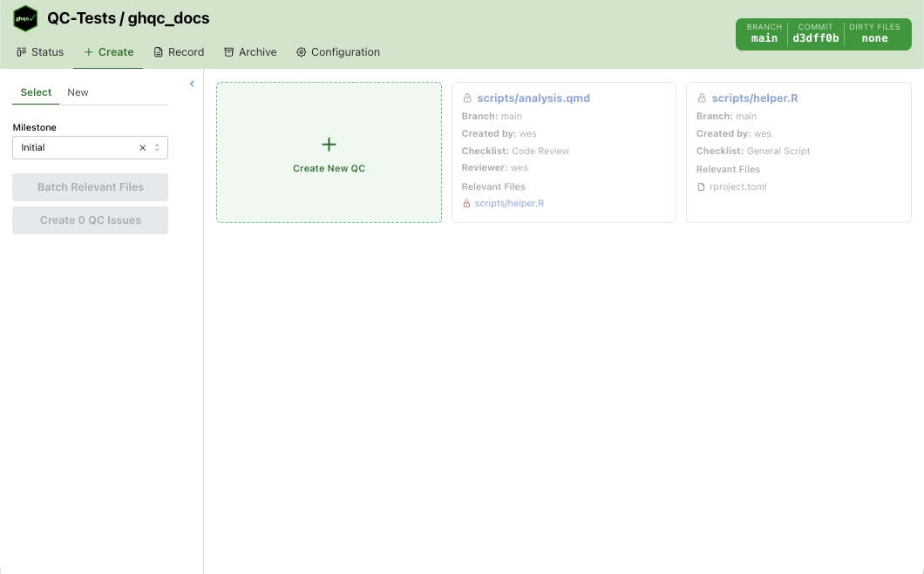The width and height of the screenshot is (924, 574).
Task: Open the Configuration tab
Action: click(x=337, y=52)
